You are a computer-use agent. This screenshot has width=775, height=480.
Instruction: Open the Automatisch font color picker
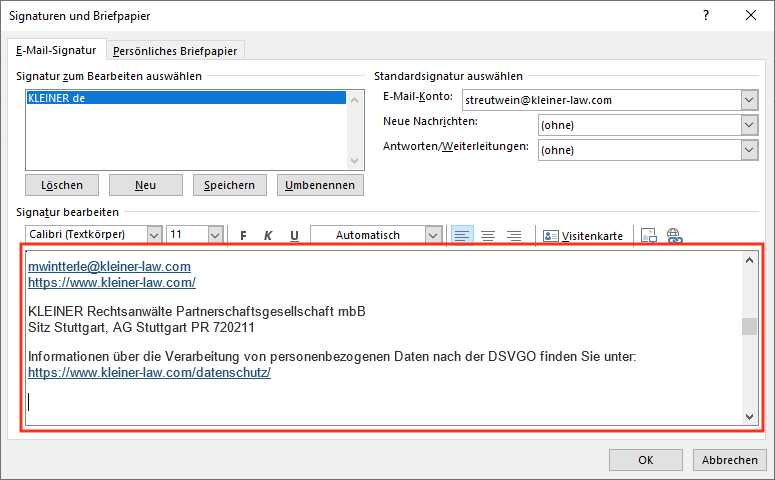pos(433,235)
